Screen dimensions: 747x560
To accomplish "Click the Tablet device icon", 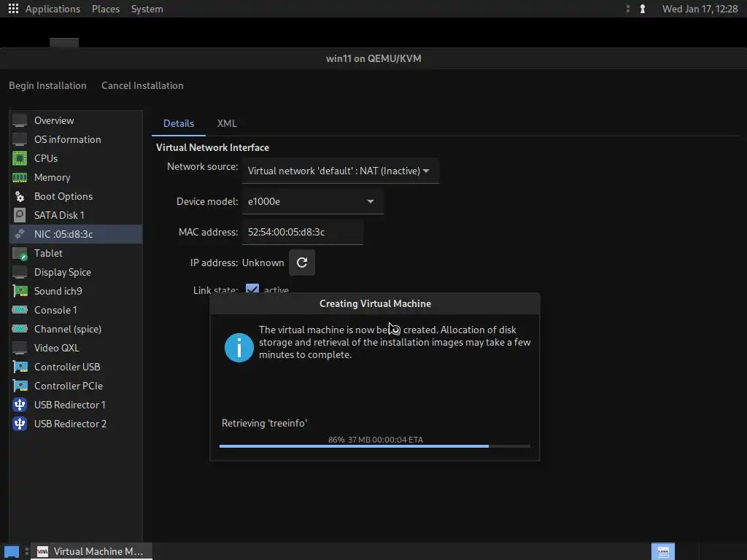I will pos(20,253).
